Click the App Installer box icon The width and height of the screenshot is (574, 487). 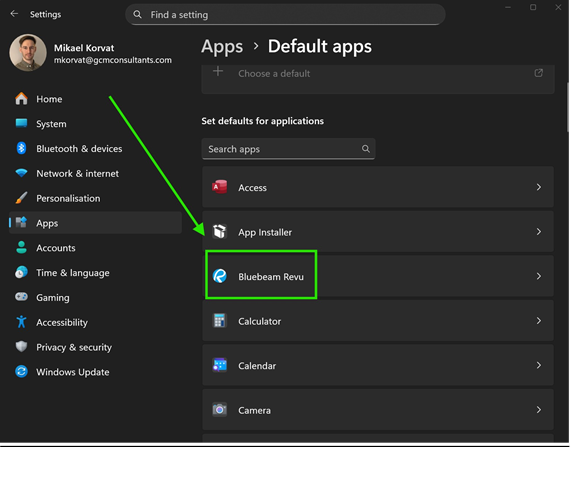tap(220, 232)
